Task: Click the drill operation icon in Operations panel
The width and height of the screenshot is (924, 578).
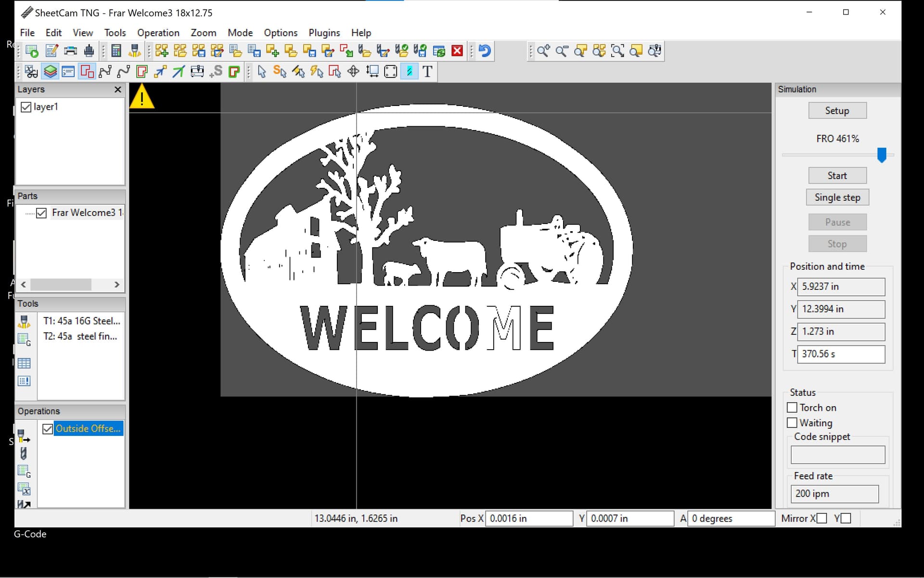Action: (x=24, y=453)
